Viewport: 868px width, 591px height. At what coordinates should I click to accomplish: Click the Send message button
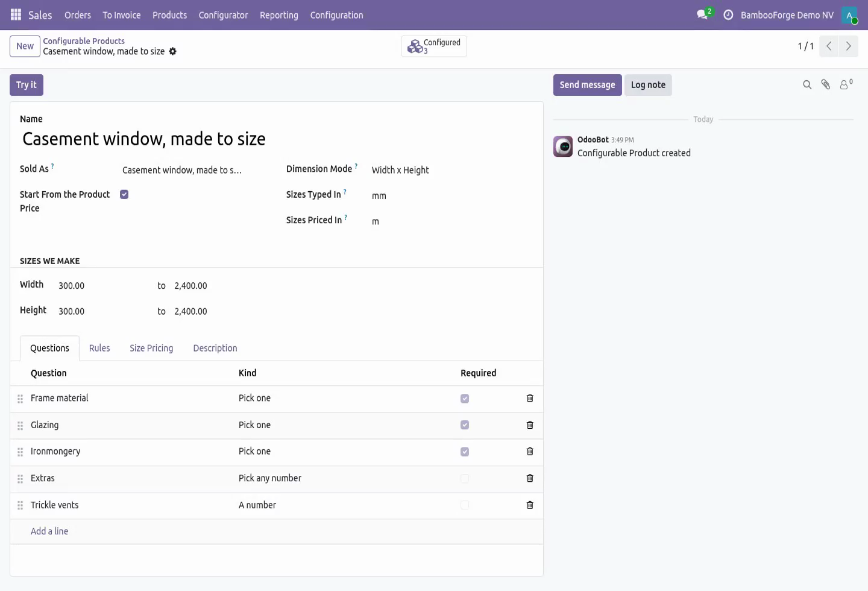[x=587, y=85]
